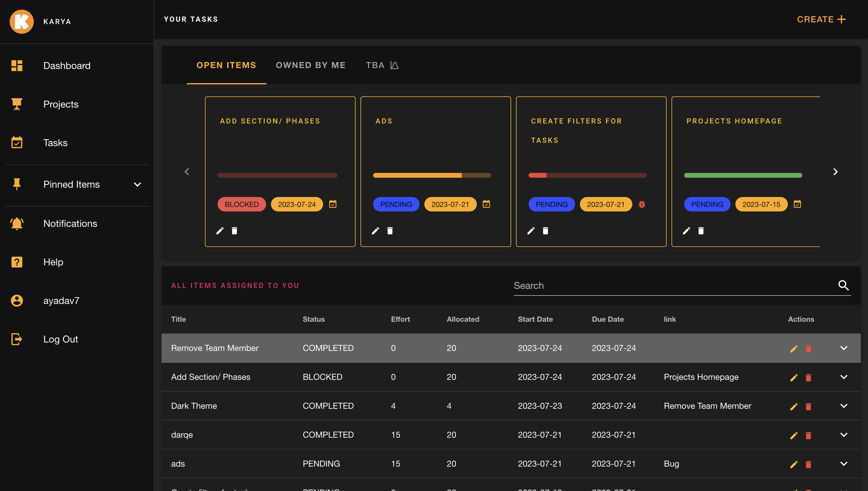868x491 pixels.
Task: Switch to the OWNED BY ME tab
Action: pos(311,65)
